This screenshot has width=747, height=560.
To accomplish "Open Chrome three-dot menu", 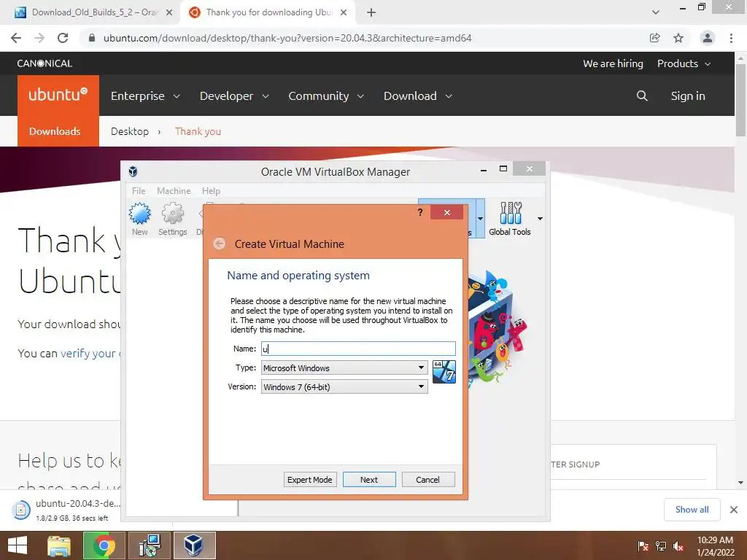I will click(731, 38).
